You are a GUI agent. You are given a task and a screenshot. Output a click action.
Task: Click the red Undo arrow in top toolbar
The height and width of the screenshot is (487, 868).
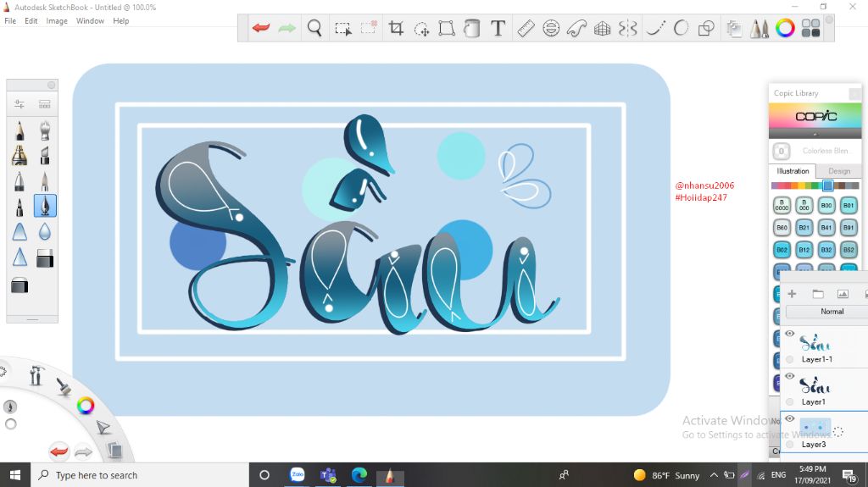260,28
